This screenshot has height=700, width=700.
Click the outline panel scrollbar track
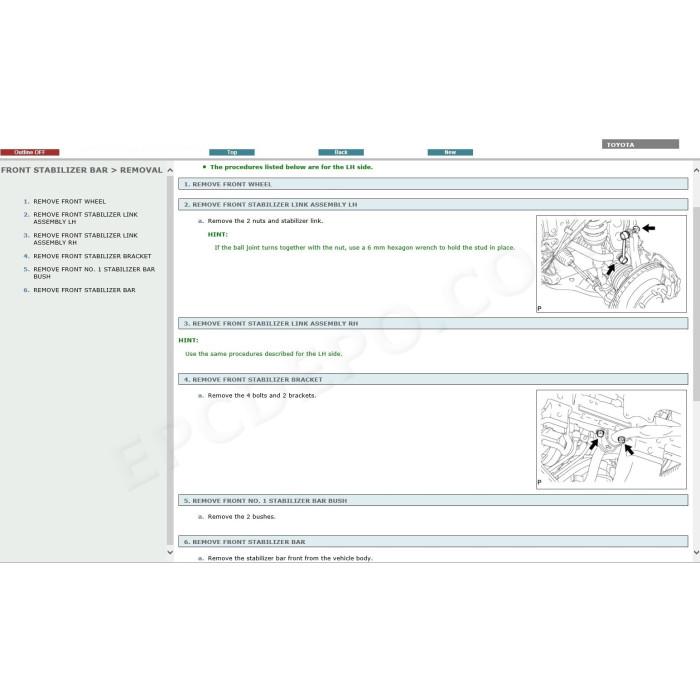click(170, 361)
